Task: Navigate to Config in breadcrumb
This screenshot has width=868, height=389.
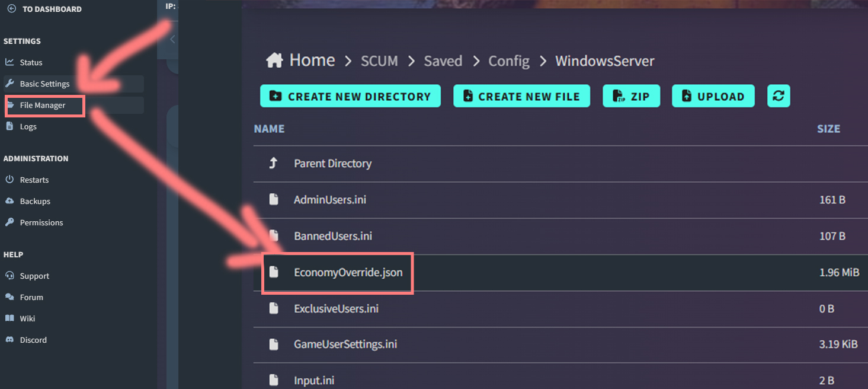Action: pos(508,60)
